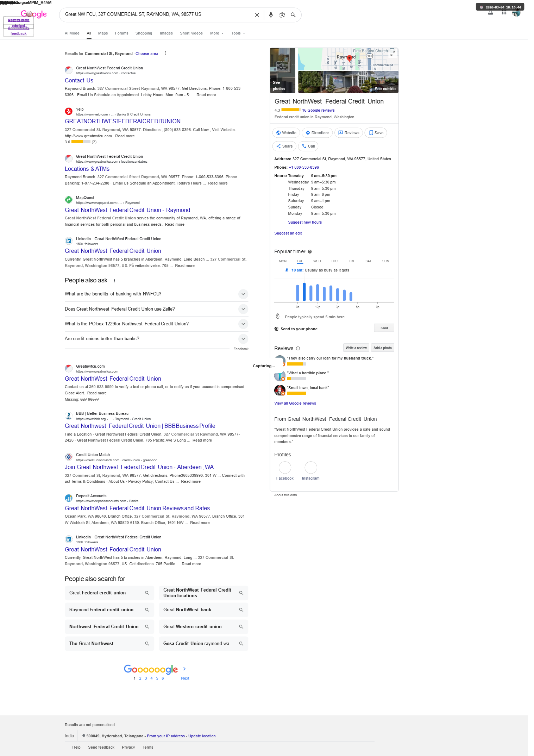
Task: Click Update location link in footer
Action: [x=202, y=736]
